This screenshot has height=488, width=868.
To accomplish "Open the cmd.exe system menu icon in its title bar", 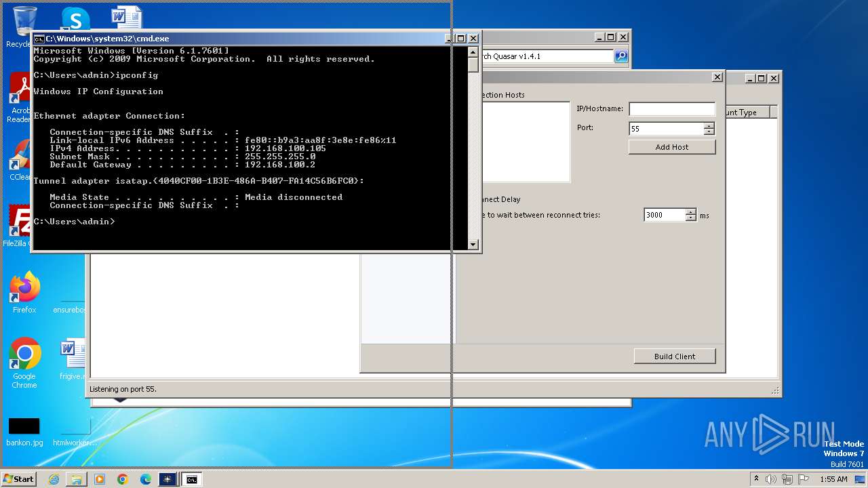I will (x=39, y=39).
